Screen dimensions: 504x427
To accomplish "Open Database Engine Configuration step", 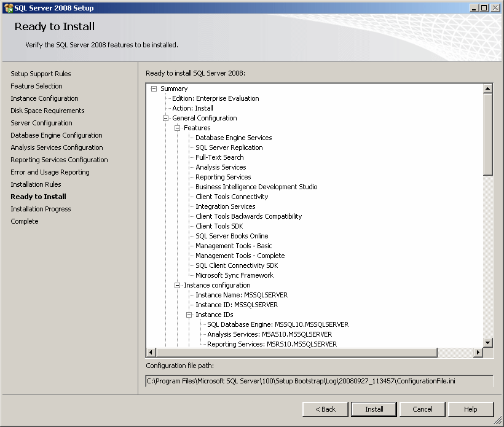I will [57, 135].
